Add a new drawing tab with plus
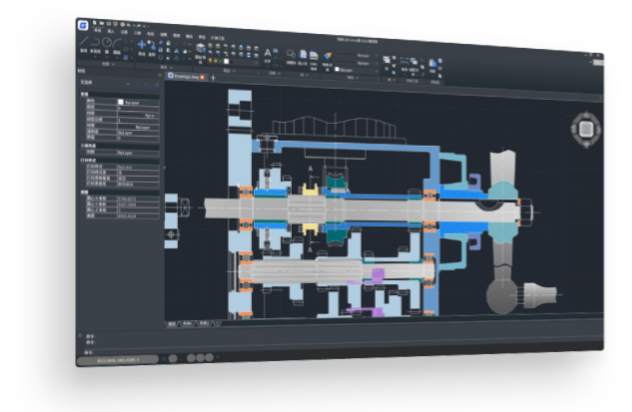The height and width of the screenshot is (412, 632). [x=212, y=77]
